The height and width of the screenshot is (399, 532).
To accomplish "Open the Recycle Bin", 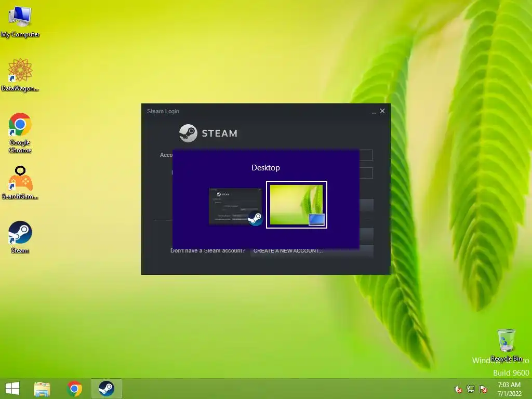I will (x=506, y=345).
